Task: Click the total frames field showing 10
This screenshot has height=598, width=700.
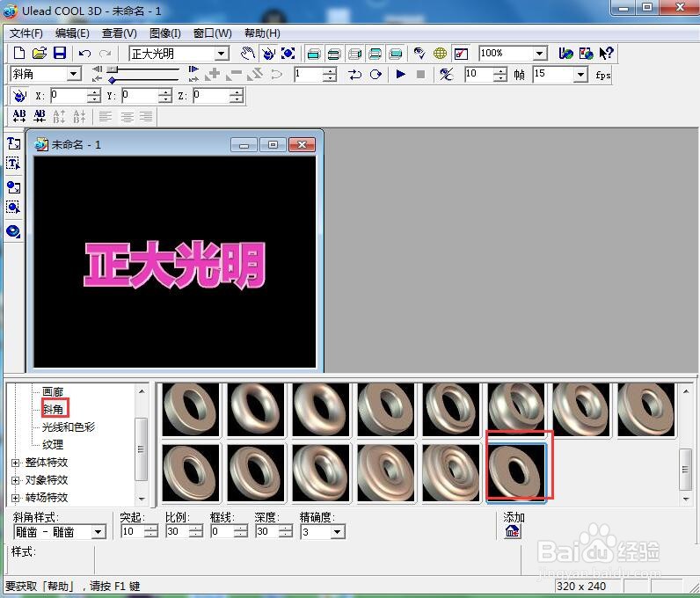Action: (x=479, y=74)
